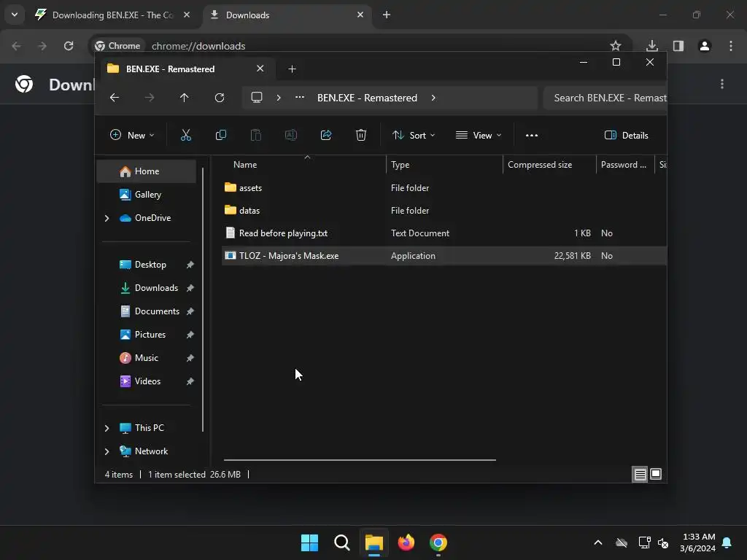Open the Sort dropdown
The width and height of the screenshot is (747, 560).
point(414,135)
